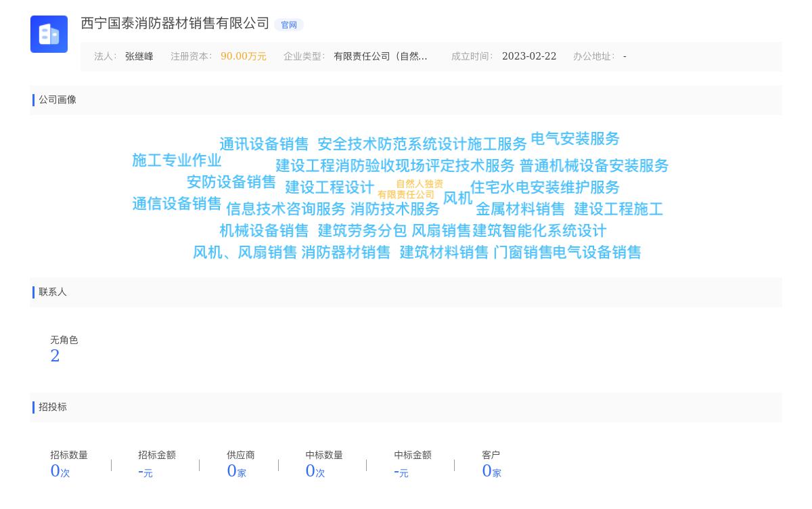Click tag 信息技术咨询服务
This screenshot has height=509, width=812.
click(286, 209)
